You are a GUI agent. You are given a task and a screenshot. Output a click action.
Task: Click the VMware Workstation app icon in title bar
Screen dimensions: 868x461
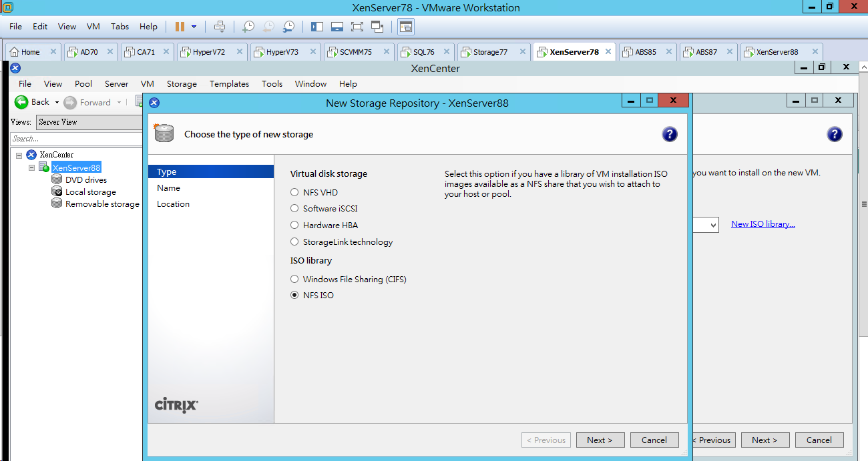(x=7, y=7)
